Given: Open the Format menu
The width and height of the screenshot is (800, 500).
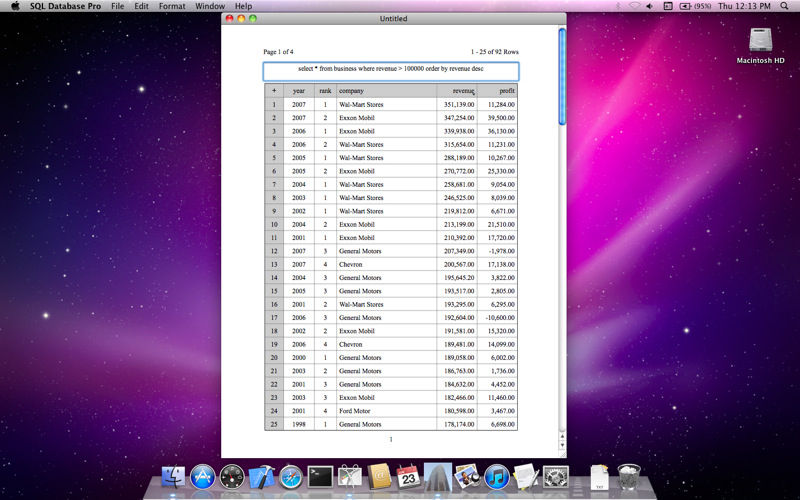Looking at the screenshot, I should point(172,6).
